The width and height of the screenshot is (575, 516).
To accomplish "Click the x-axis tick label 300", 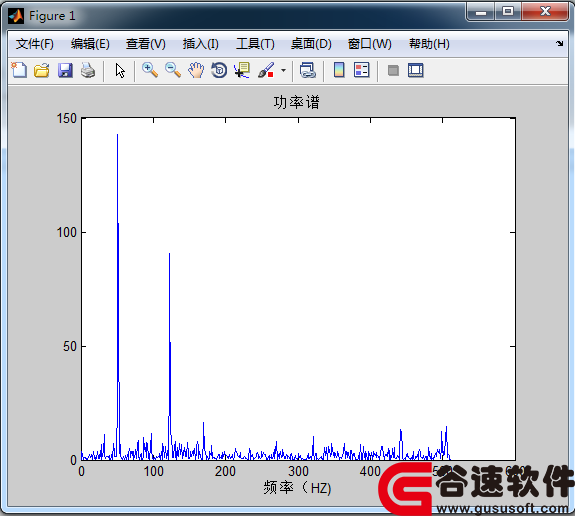I will (x=298, y=471).
